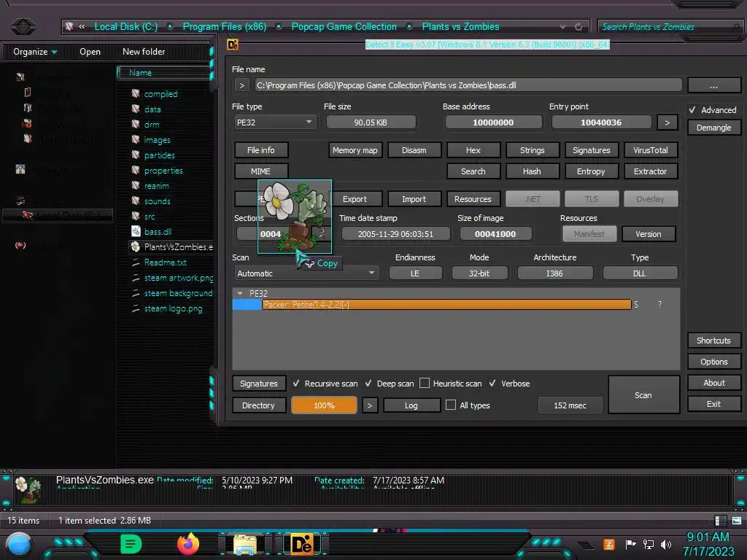Click the ? button on the Packer row
Image resolution: width=747 pixels, height=560 pixels.
coord(659,304)
